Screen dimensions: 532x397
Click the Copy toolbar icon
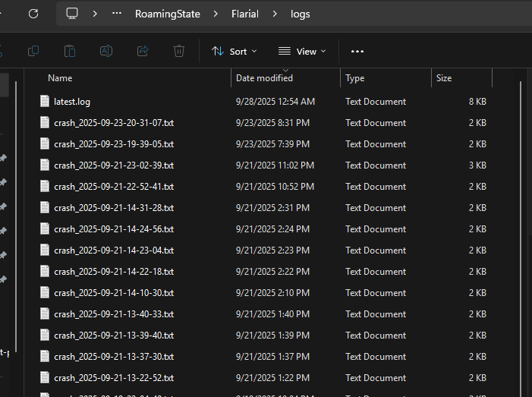[x=33, y=51]
